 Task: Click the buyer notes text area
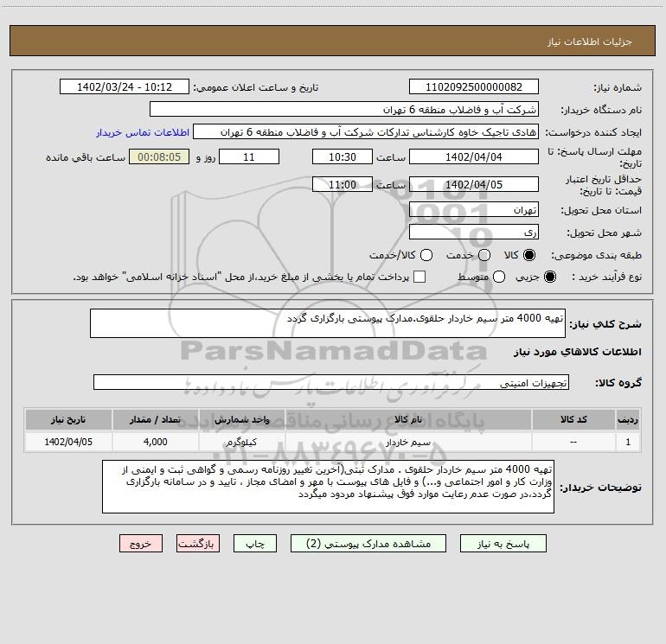click(x=328, y=487)
